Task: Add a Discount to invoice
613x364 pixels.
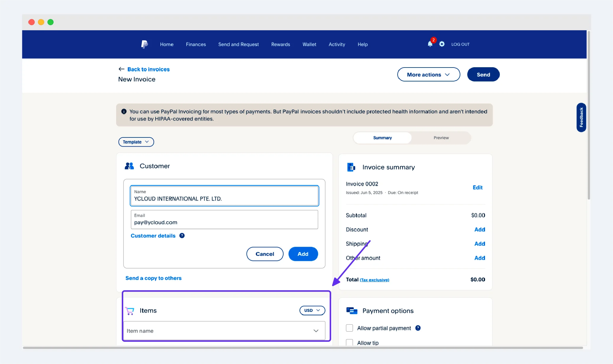Action: 480,230
